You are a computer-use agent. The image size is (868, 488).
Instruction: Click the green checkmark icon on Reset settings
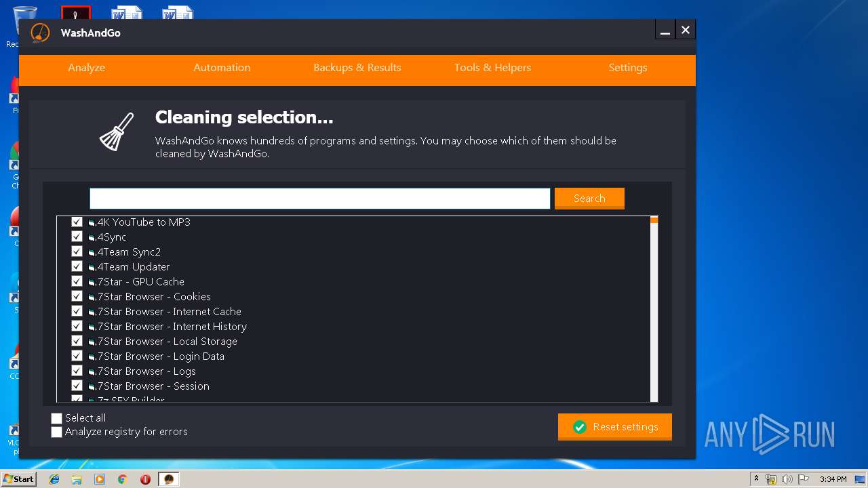579,427
